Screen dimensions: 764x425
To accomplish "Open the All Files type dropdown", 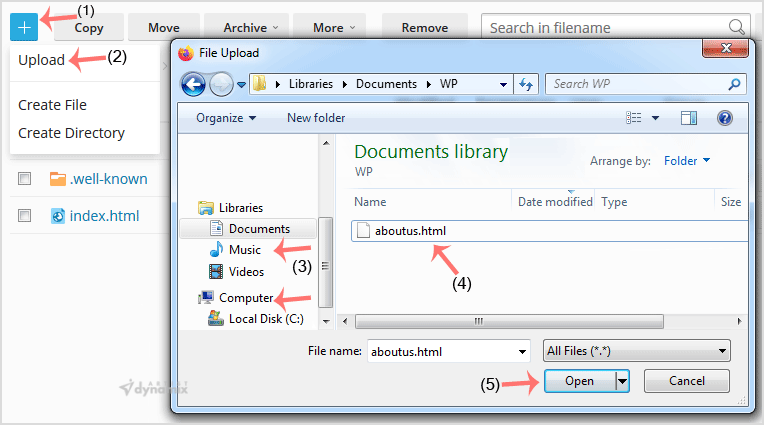I will click(636, 351).
